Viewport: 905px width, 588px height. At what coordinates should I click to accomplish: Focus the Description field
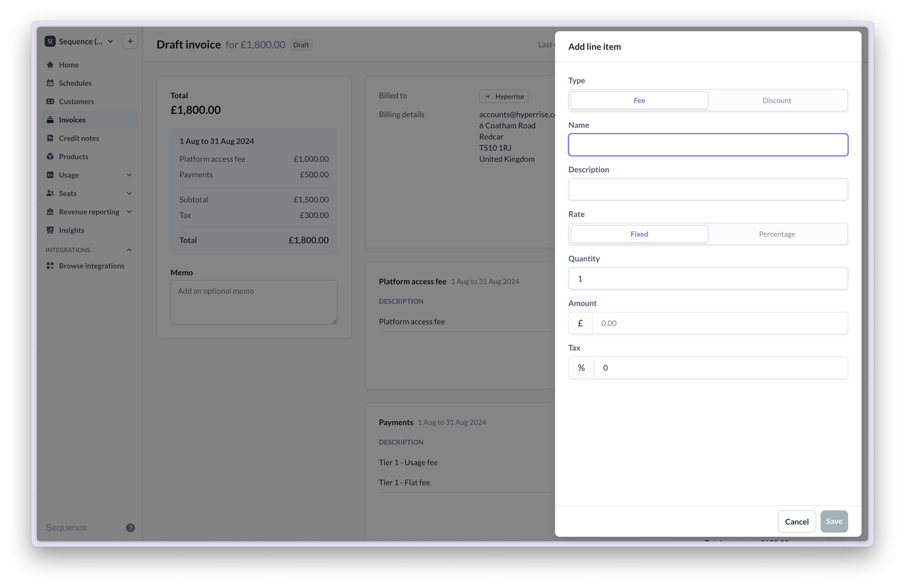[x=708, y=189]
